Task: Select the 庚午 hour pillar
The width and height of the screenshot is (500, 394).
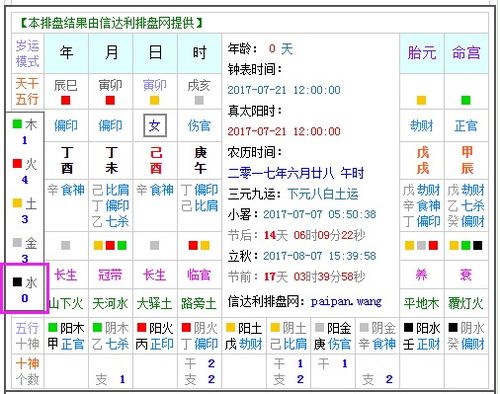Action: point(200,160)
